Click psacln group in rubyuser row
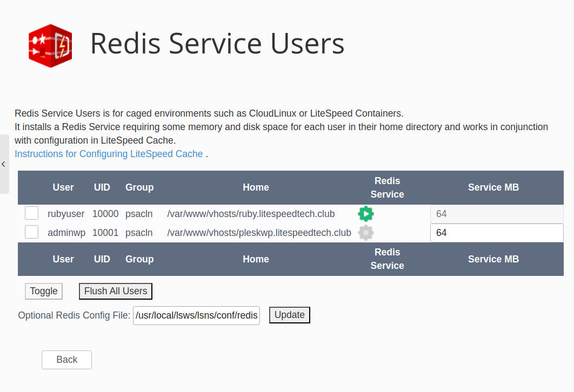Viewport: 574px width, 392px height. click(139, 214)
